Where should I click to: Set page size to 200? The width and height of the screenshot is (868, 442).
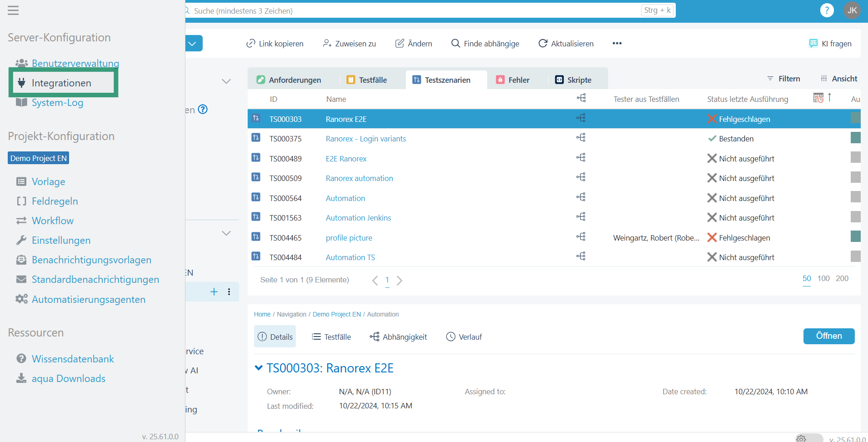coord(842,278)
